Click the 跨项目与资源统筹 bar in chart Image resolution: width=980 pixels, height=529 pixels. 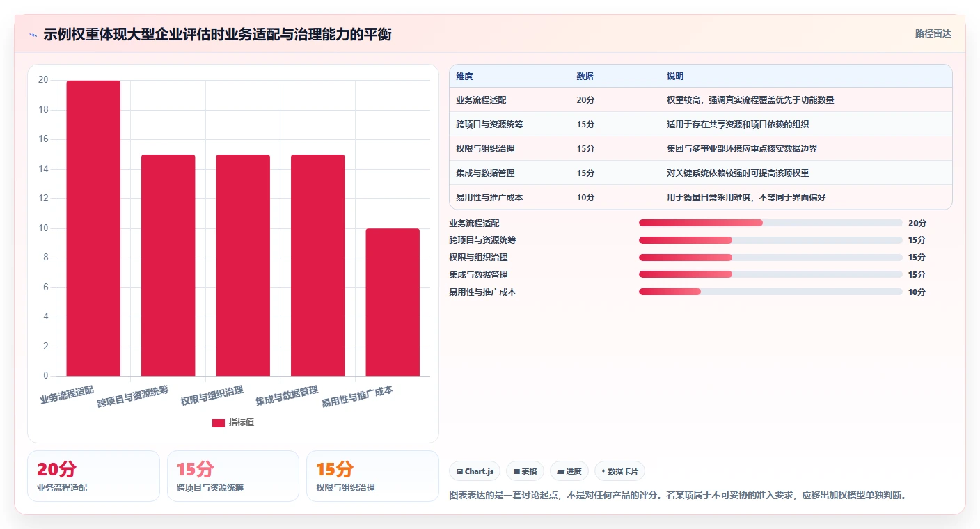(x=168, y=265)
